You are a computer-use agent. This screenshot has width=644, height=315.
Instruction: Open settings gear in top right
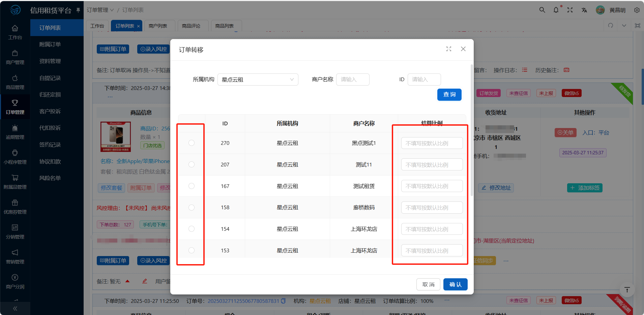click(637, 10)
